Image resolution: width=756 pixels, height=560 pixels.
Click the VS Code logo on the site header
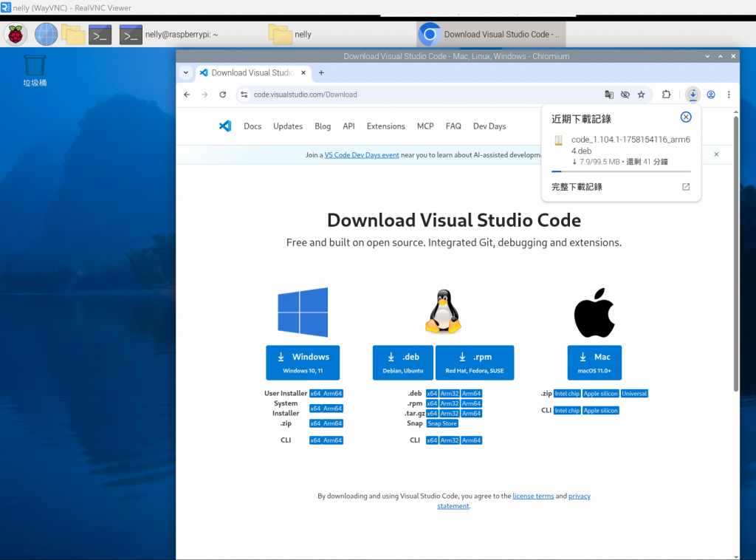225,126
